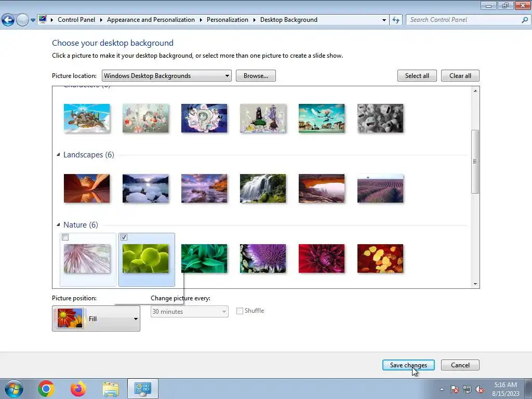The image size is (532, 399).
Task: Collapse the Landscapes group
Action: [58, 155]
